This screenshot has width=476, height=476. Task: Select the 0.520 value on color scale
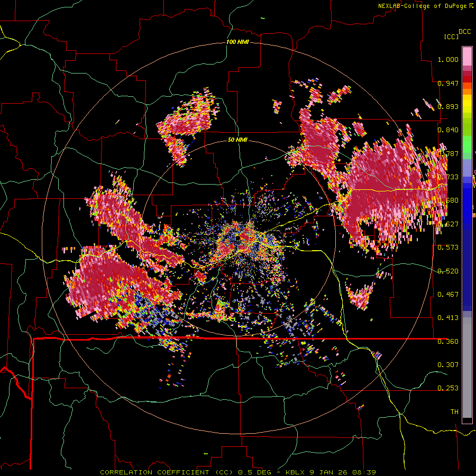click(448, 271)
